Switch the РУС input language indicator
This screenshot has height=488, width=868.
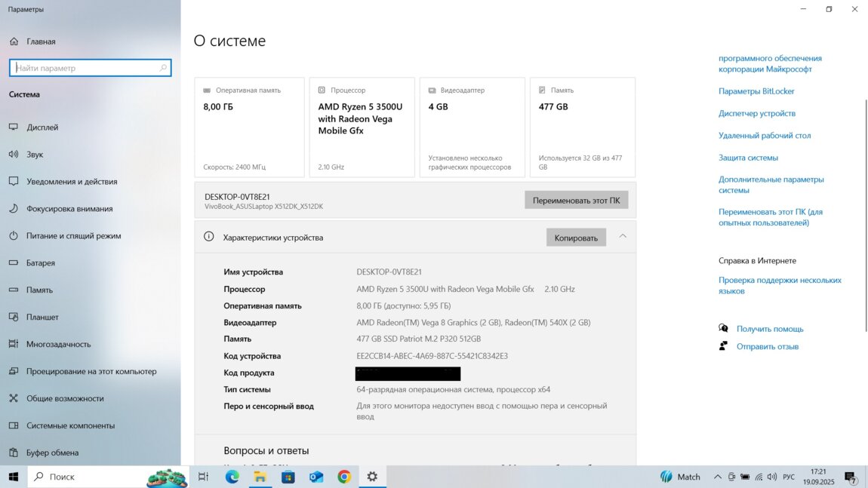[x=789, y=477]
